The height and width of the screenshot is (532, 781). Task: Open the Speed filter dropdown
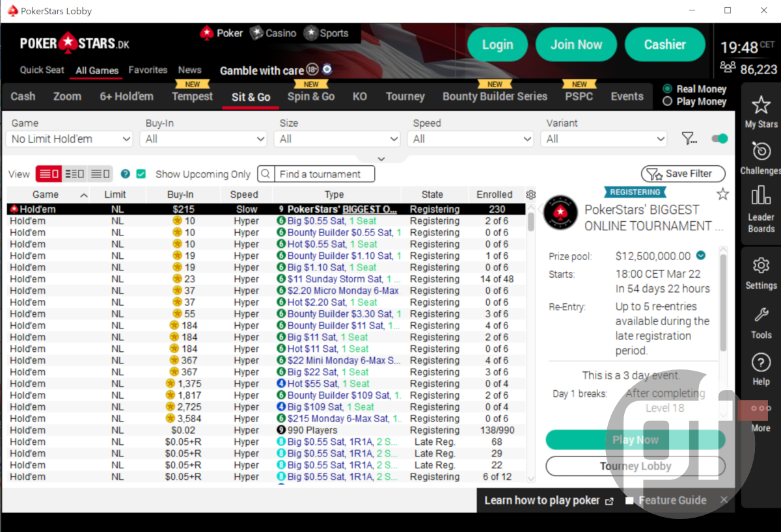(x=472, y=139)
